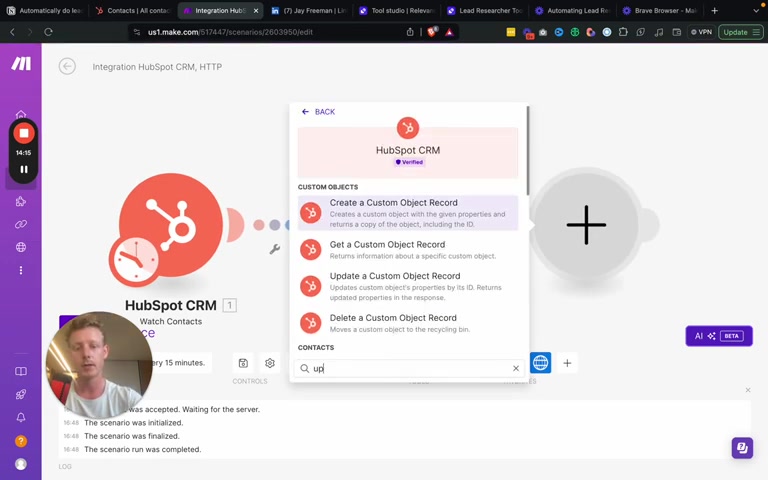Click the HubSpot CRM verified header icon

[x=408, y=128]
